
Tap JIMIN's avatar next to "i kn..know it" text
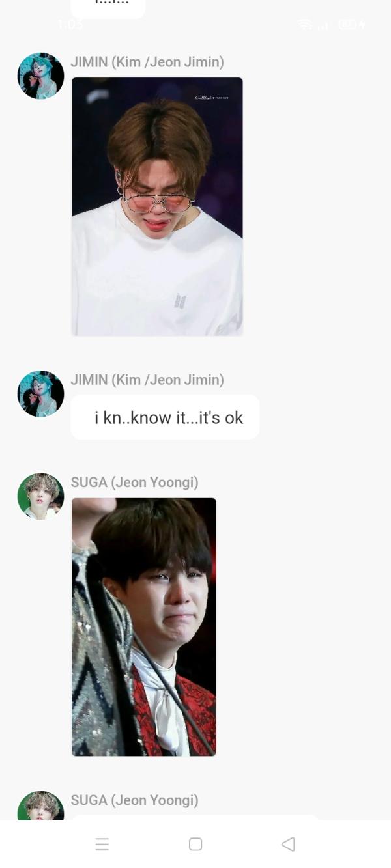(40, 393)
